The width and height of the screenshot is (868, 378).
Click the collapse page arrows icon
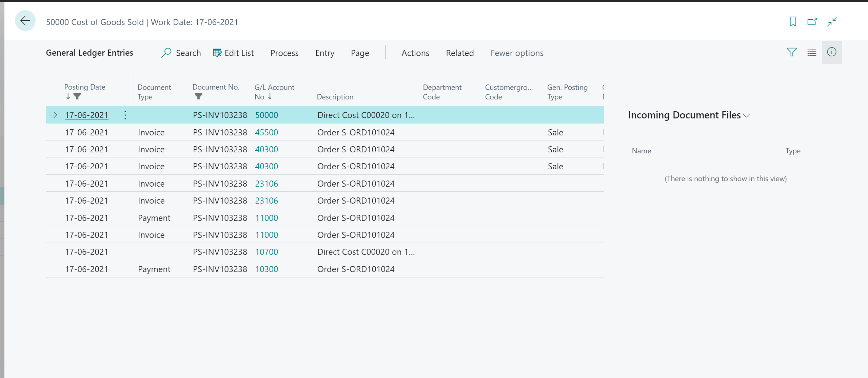832,22
